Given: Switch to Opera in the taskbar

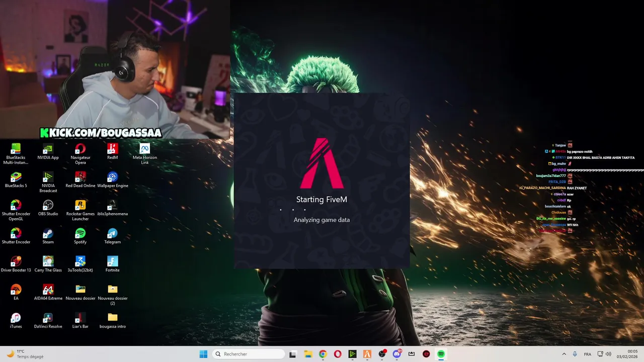Looking at the screenshot, I should 338,354.
